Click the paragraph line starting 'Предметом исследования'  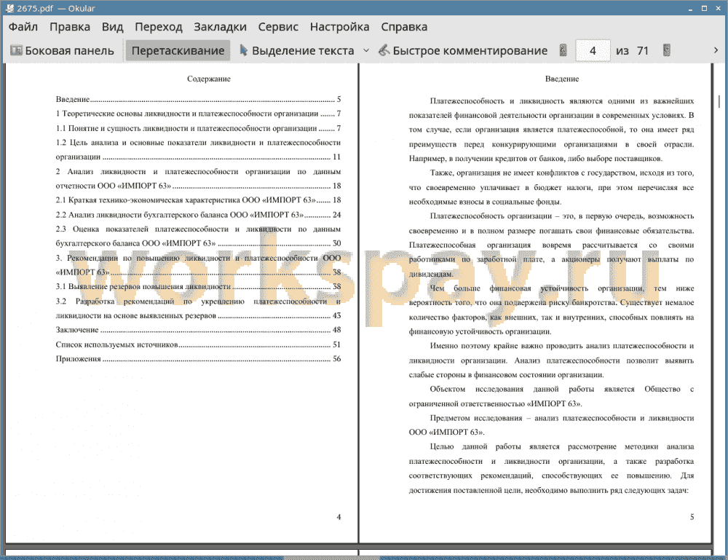(562, 418)
